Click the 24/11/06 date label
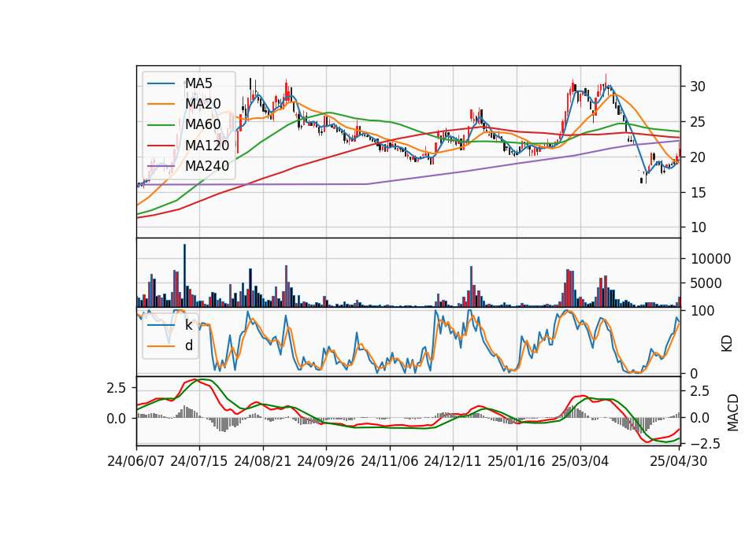Image resolution: width=756 pixels, height=543 pixels. point(390,461)
